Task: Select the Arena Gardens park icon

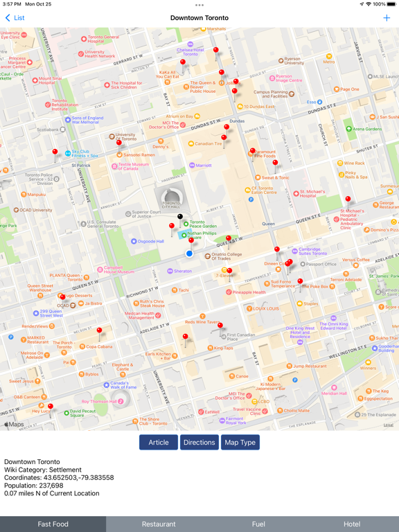Action: [x=349, y=129]
